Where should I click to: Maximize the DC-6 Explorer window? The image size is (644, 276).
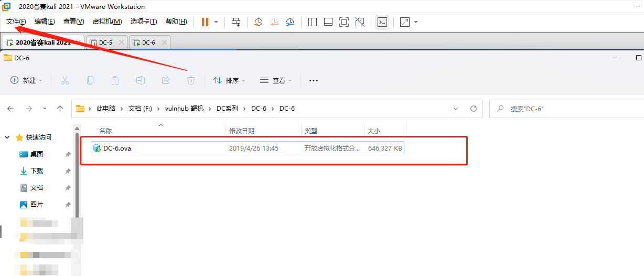pyautogui.click(x=638, y=57)
